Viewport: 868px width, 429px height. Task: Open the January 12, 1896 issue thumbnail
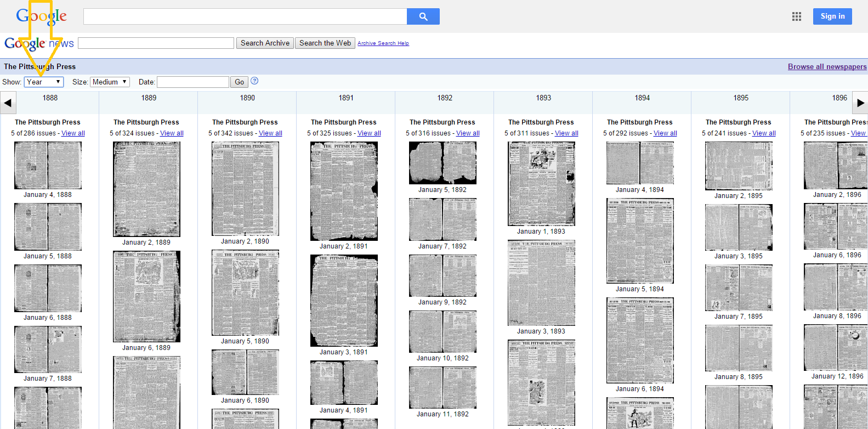tap(836, 347)
